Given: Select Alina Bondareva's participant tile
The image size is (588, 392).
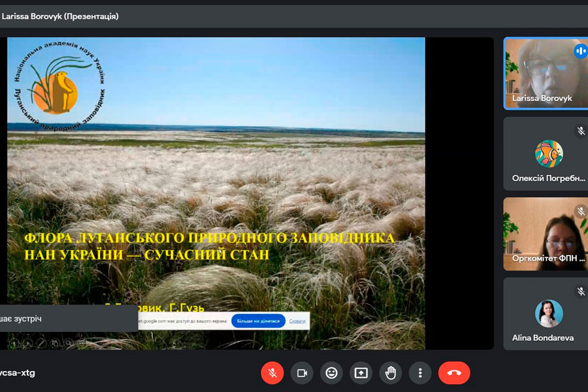Looking at the screenshot, I should [546, 314].
